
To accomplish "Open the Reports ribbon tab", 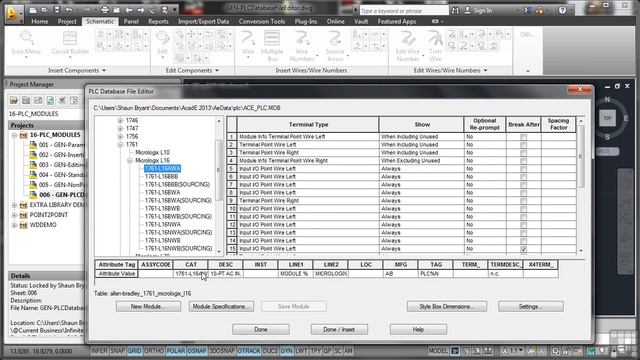I will point(158,21).
